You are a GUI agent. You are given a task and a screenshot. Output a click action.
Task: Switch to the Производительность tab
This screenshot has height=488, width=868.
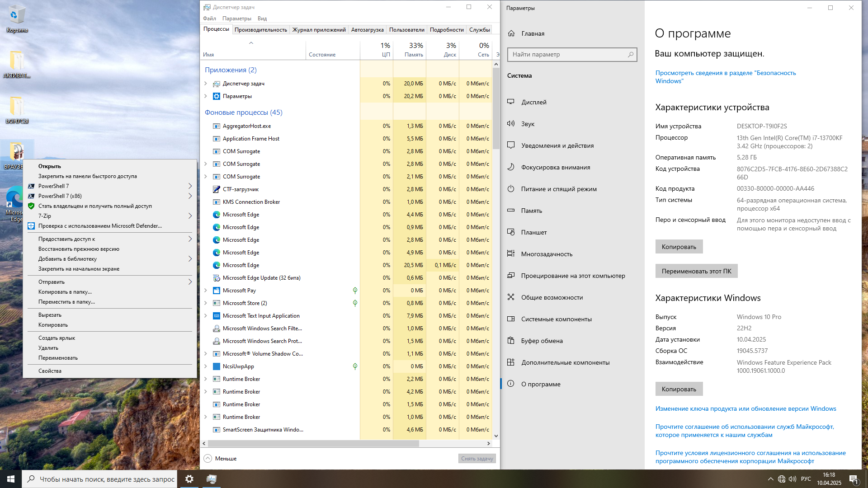coord(260,30)
